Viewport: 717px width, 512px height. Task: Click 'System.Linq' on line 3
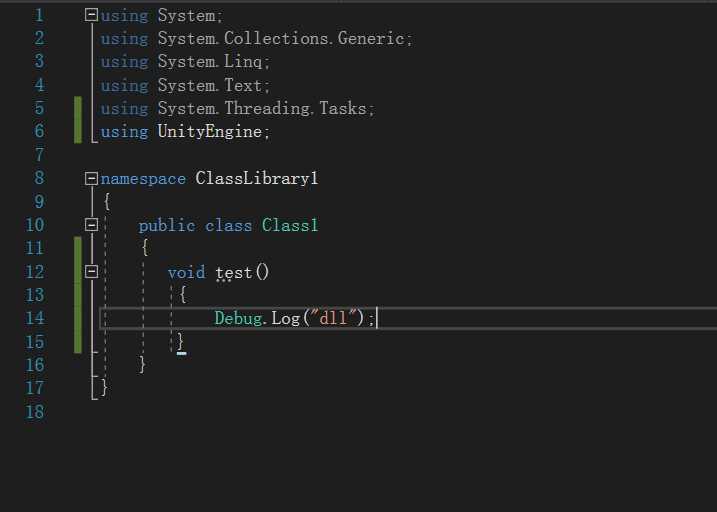210,62
